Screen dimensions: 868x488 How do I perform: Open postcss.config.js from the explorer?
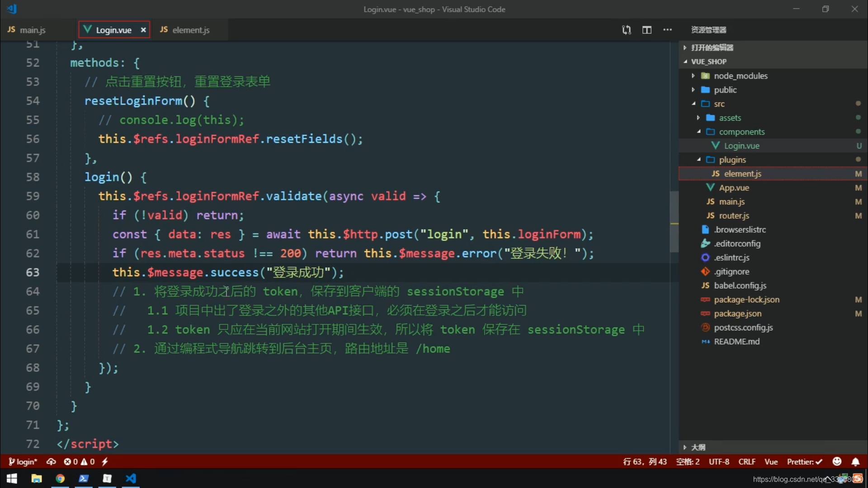coord(773,328)
